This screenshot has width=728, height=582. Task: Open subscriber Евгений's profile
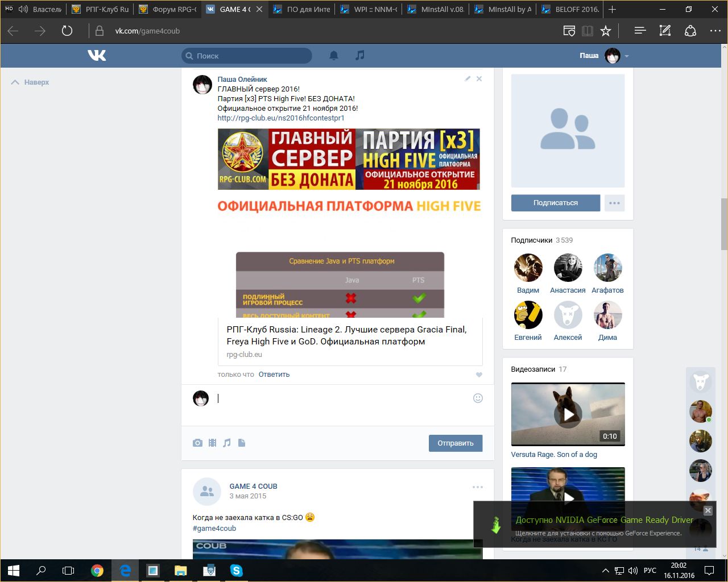[x=528, y=314]
